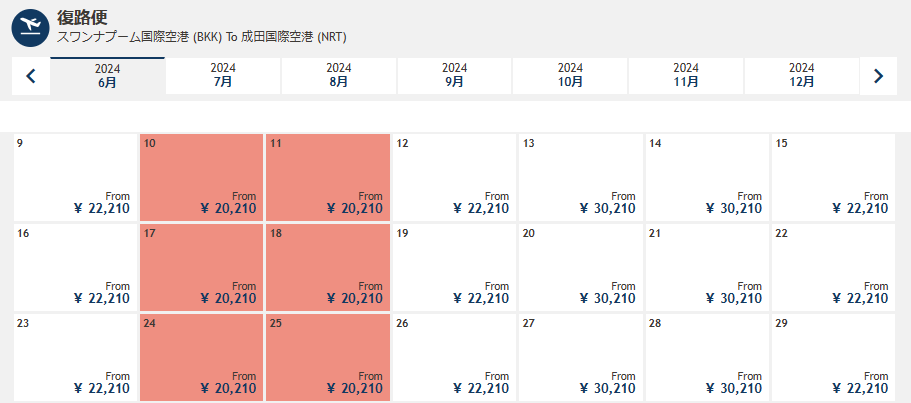This screenshot has width=911, height=403.
Task: Advance months with right chevron arrow
Action: click(879, 76)
